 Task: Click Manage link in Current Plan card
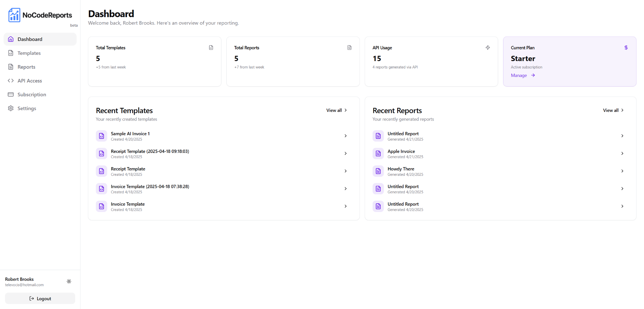(523, 75)
